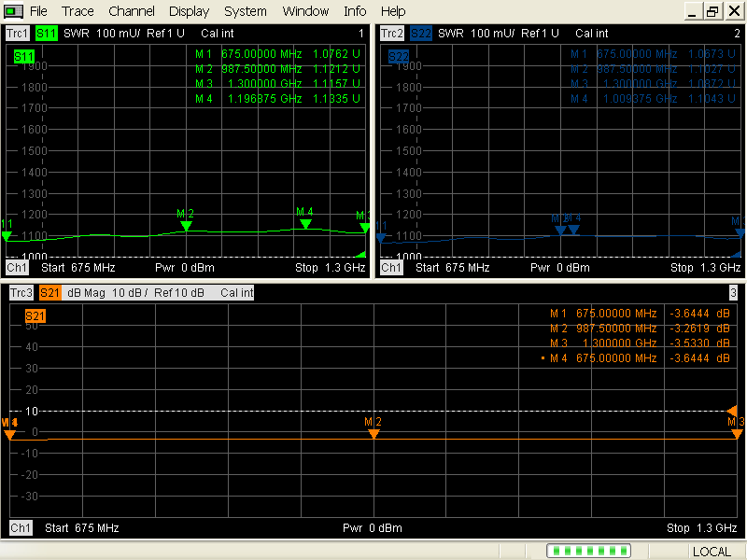This screenshot has width=747, height=560.
Task: Click the orange reference level triangle at 10 dB
Action: 732,411
